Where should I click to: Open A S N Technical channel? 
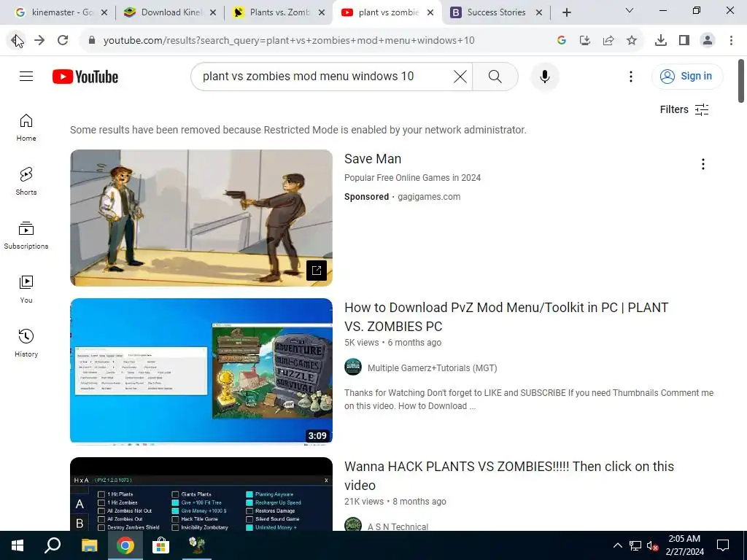click(398, 526)
